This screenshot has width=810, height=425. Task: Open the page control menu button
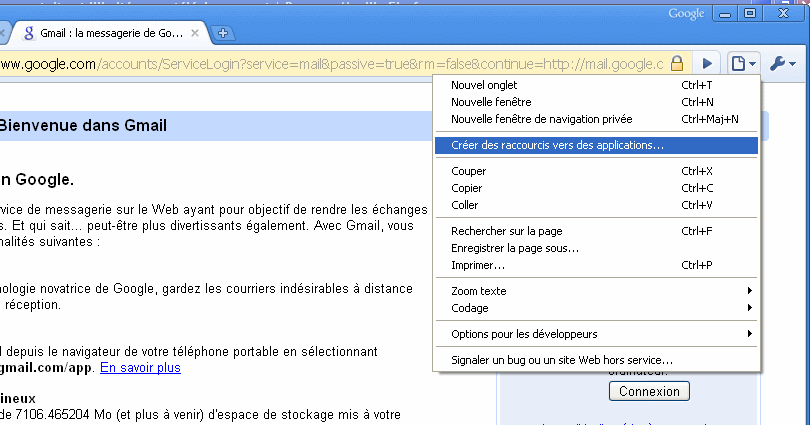[743, 64]
